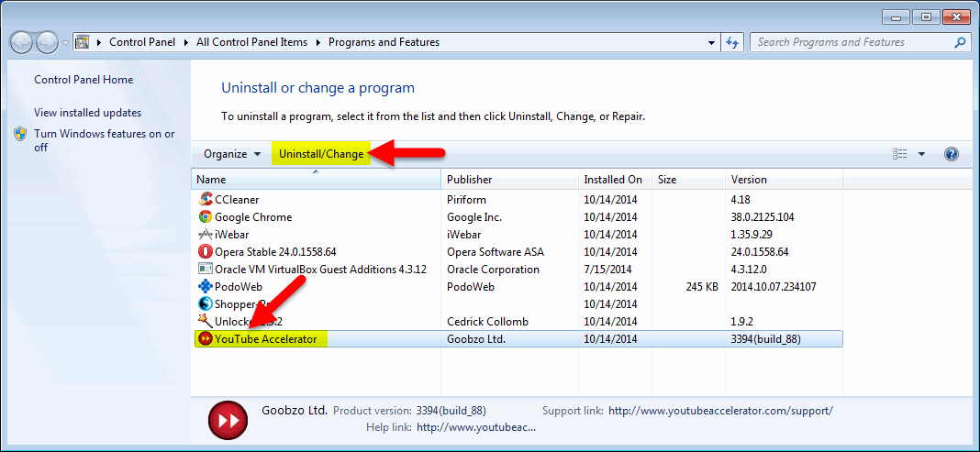Select the iWebar row name

click(x=232, y=235)
